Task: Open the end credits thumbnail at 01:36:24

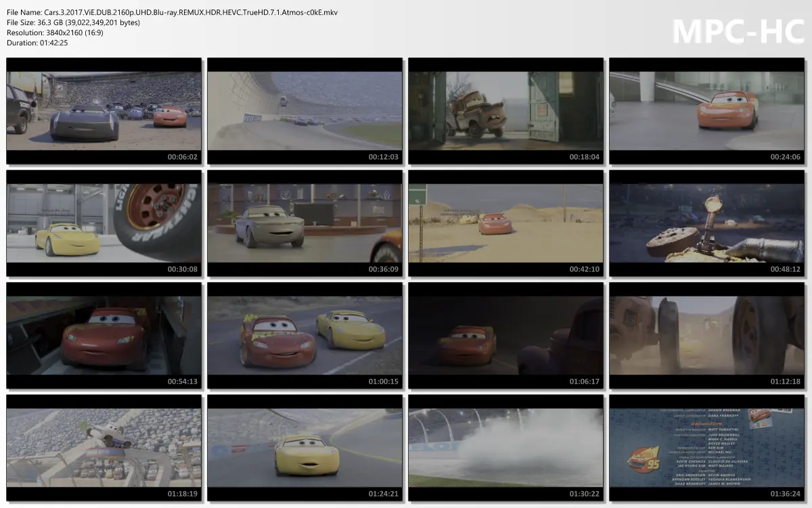Action: (x=708, y=450)
